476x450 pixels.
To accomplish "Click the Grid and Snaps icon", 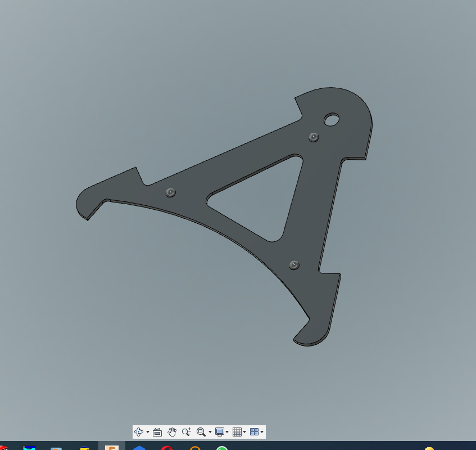I will pos(237,432).
